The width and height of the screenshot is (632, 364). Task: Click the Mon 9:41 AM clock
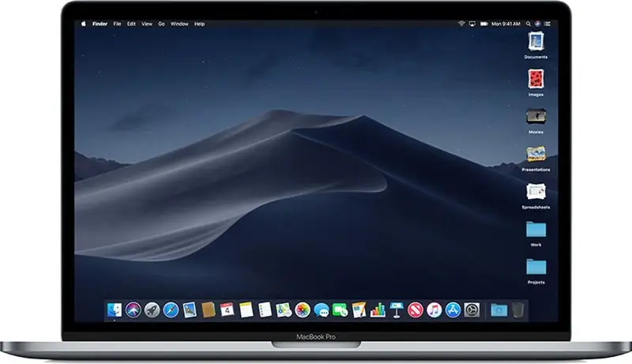[506, 24]
